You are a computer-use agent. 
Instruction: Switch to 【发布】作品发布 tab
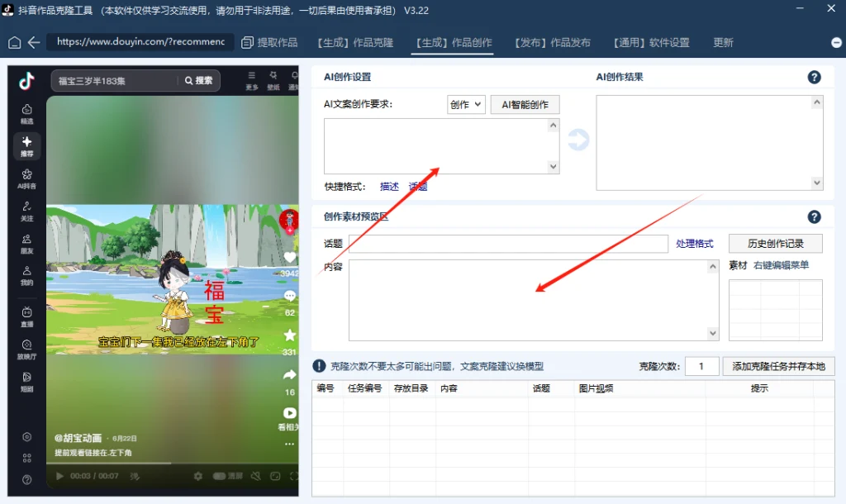tap(553, 43)
